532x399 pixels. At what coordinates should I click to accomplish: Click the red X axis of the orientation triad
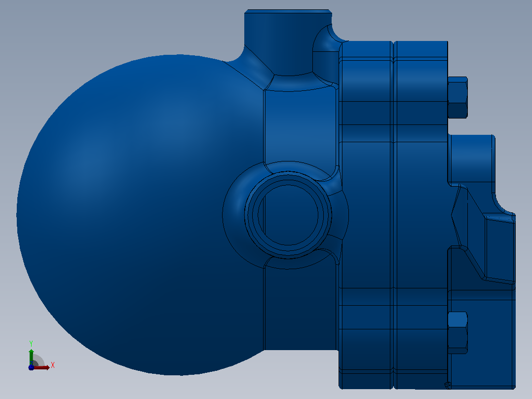(41, 367)
